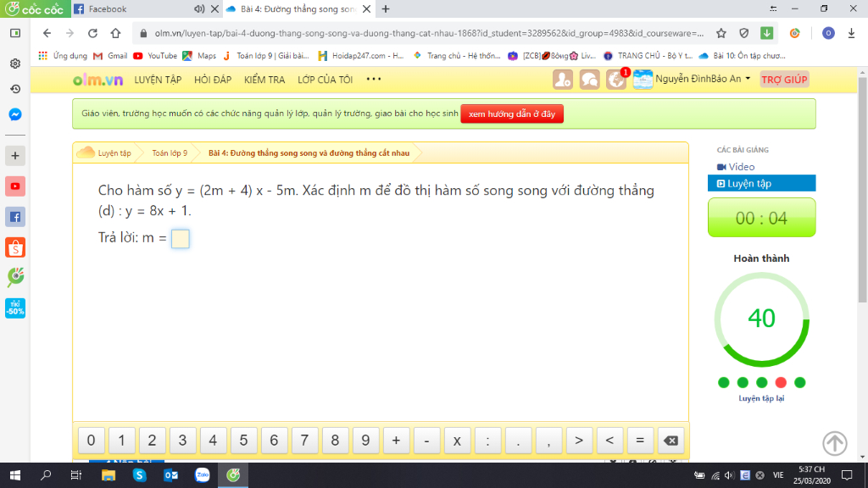Open File Explorer from taskbar
Screen dimensions: 868x488
[x=108, y=475]
